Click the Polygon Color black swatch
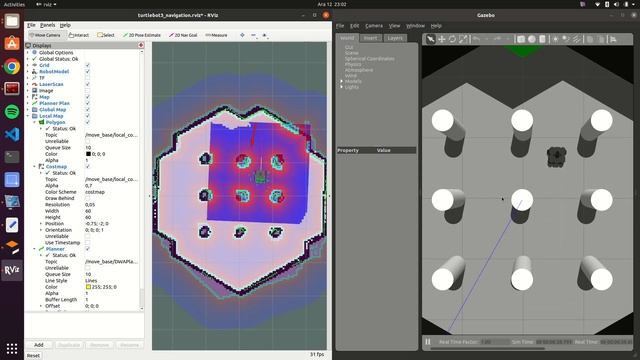The image size is (640, 360). pyautogui.click(x=88, y=154)
